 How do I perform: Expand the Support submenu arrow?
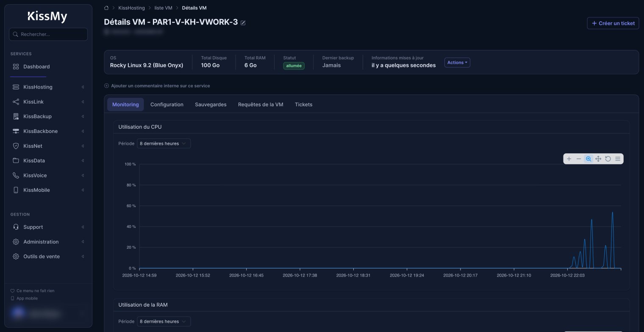coord(83,227)
